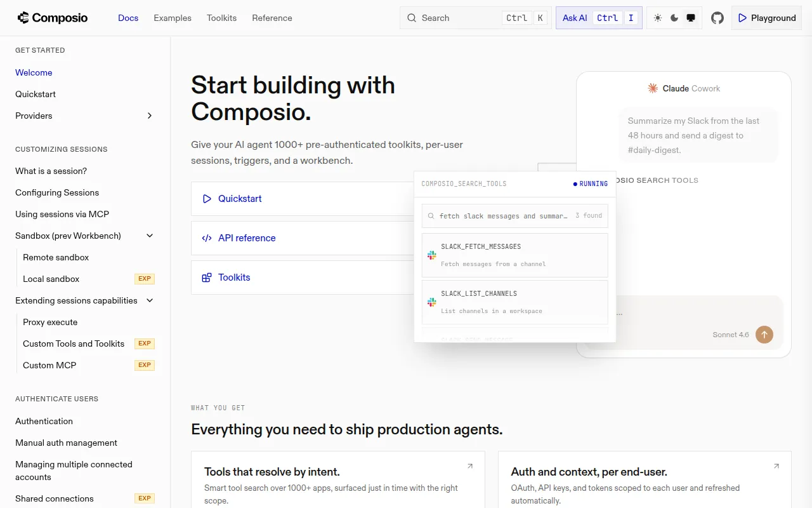Click the search magnifier icon
Image resolution: width=812 pixels, height=508 pixels.
[412, 18]
